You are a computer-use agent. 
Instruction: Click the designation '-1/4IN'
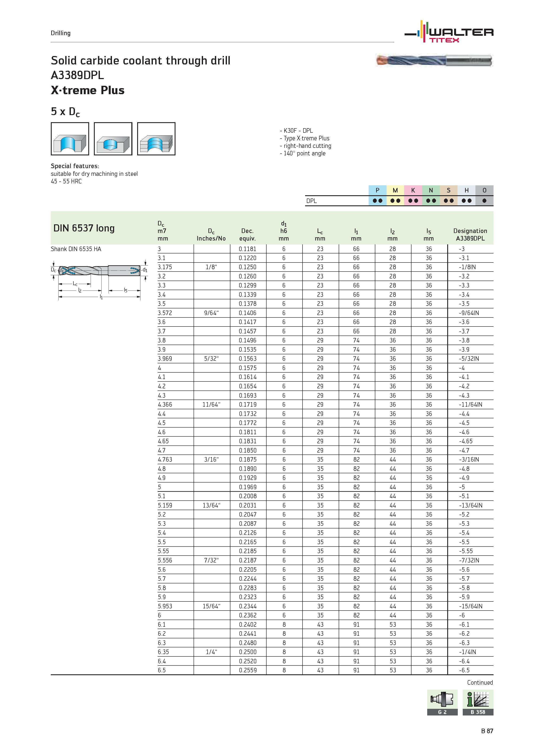coord(467,652)
